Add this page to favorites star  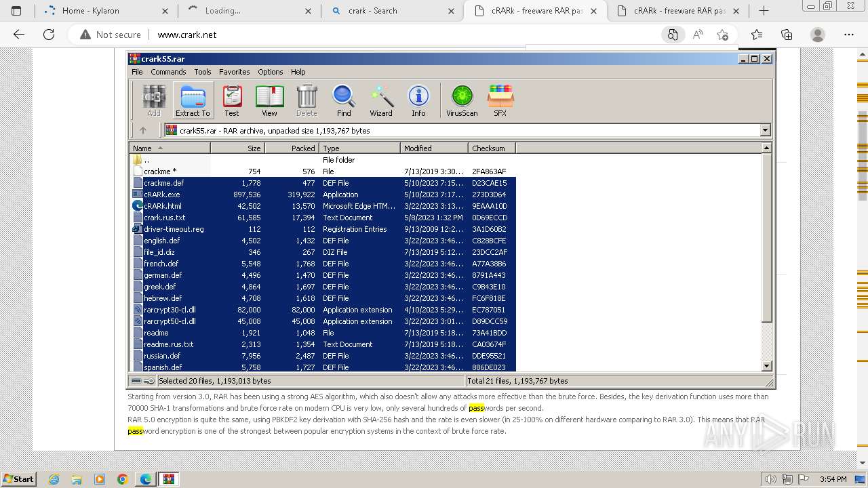click(722, 35)
